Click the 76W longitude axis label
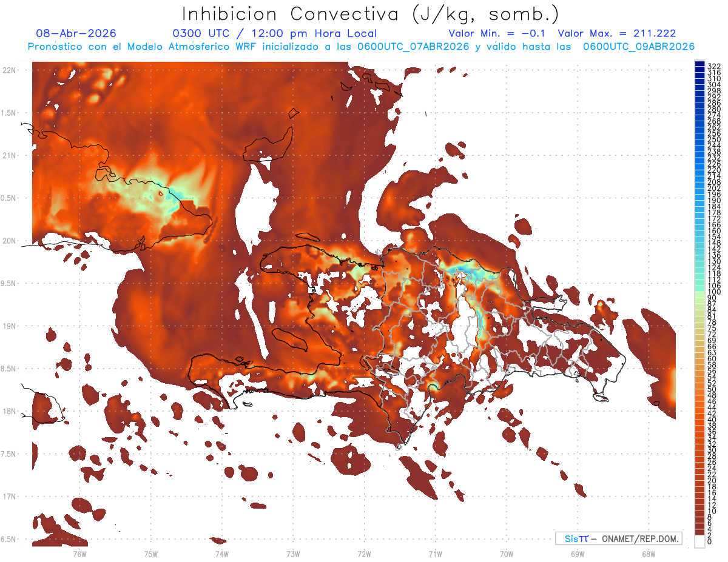Viewport: 728px width, 562px height. [x=79, y=553]
